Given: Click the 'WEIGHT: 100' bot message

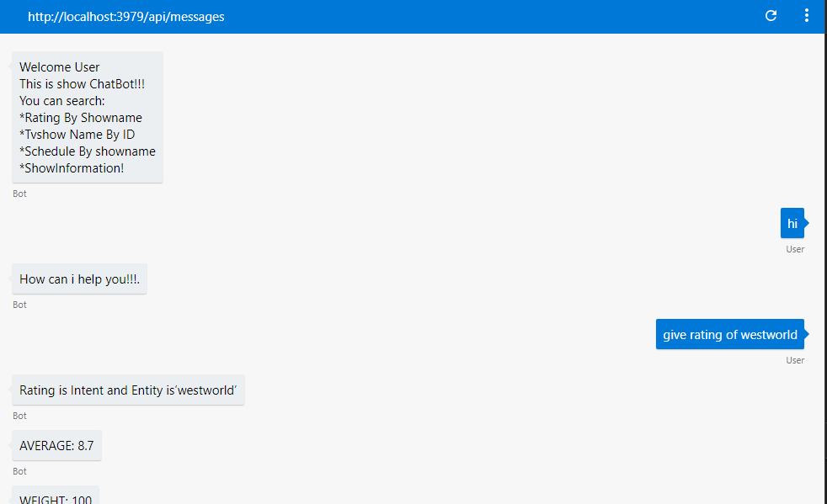Looking at the screenshot, I should 56,496.
